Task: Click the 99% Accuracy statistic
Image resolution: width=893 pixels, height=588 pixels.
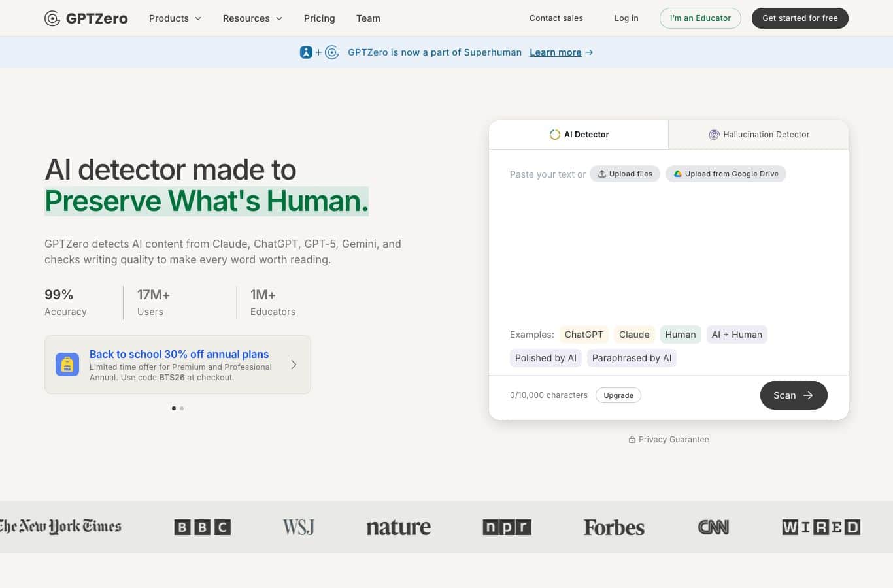Action: tap(65, 302)
